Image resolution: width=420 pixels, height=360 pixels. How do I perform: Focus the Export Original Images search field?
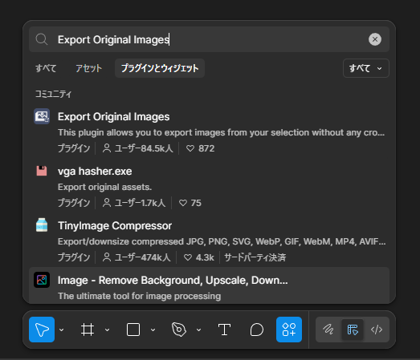point(209,39)
